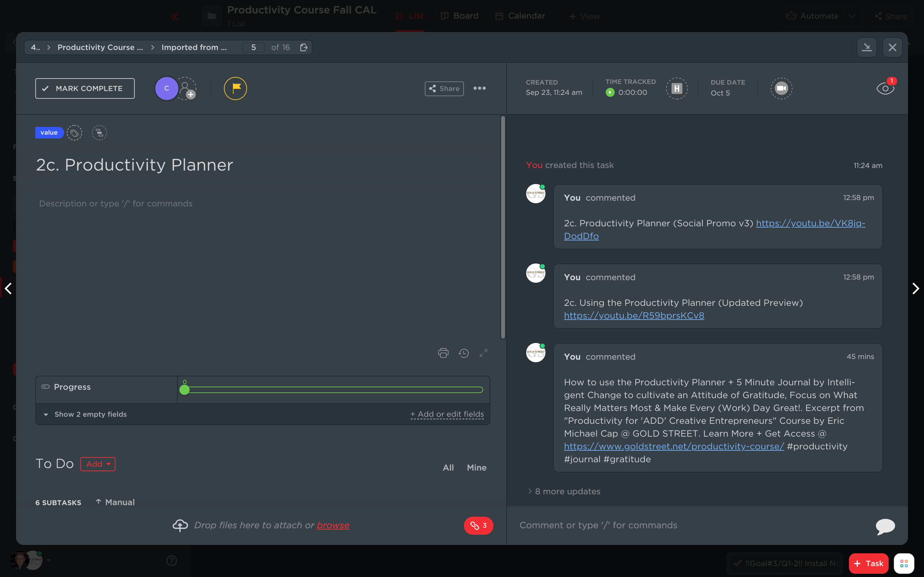Image resolution: width=924 pixels, height=577 pixels.
Task: Filter to-do items by Mine
Action: tap(476, 467)
